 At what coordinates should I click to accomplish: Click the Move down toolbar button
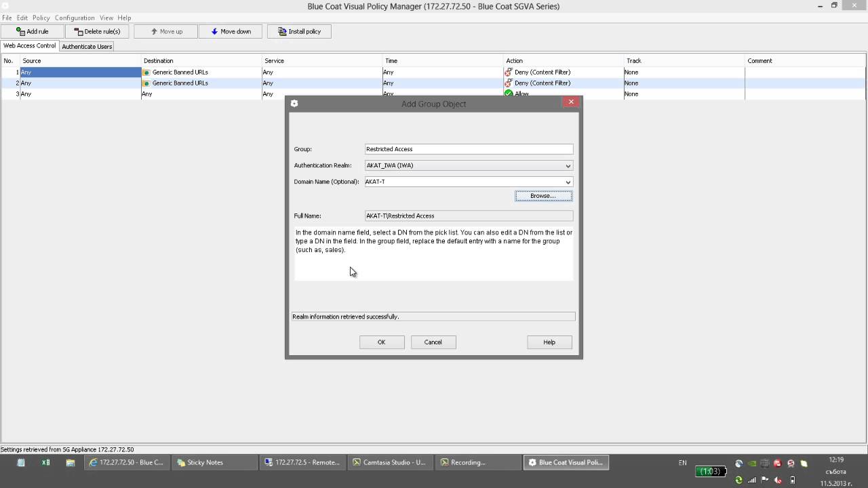(x=231, y=31)
